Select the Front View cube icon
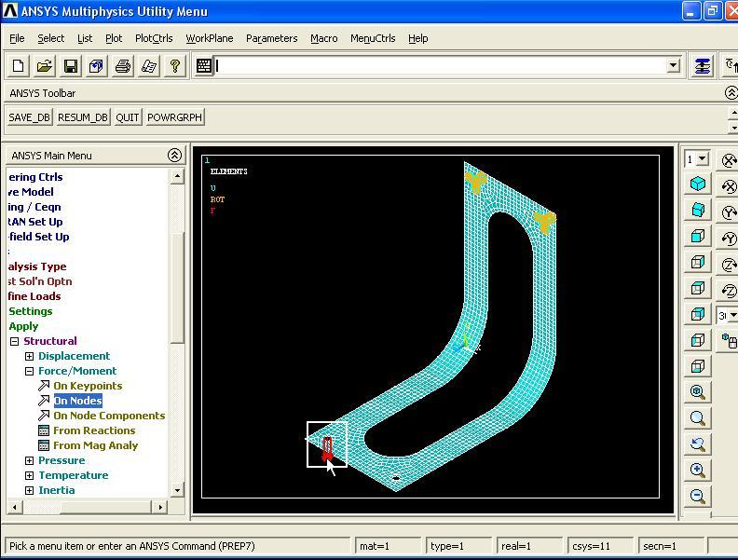Screen dimensions: 738x560 [698, 236]
